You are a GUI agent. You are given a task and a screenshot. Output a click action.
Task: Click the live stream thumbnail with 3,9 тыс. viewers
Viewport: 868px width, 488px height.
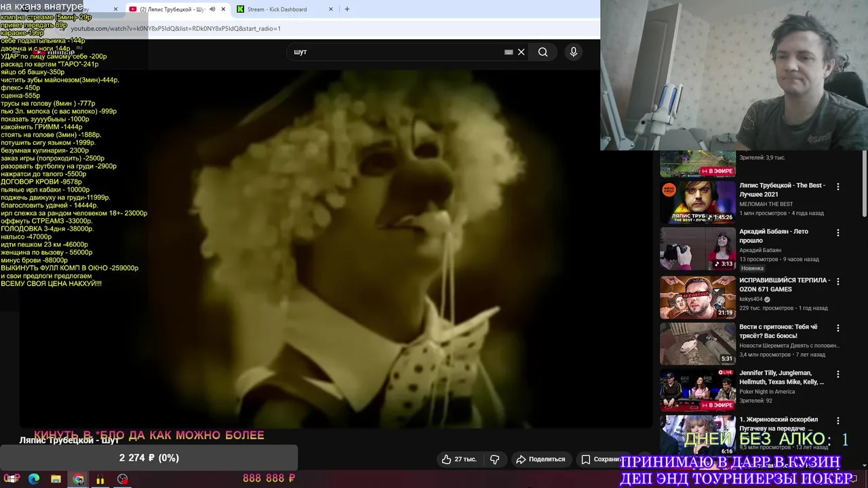point(698,163)
